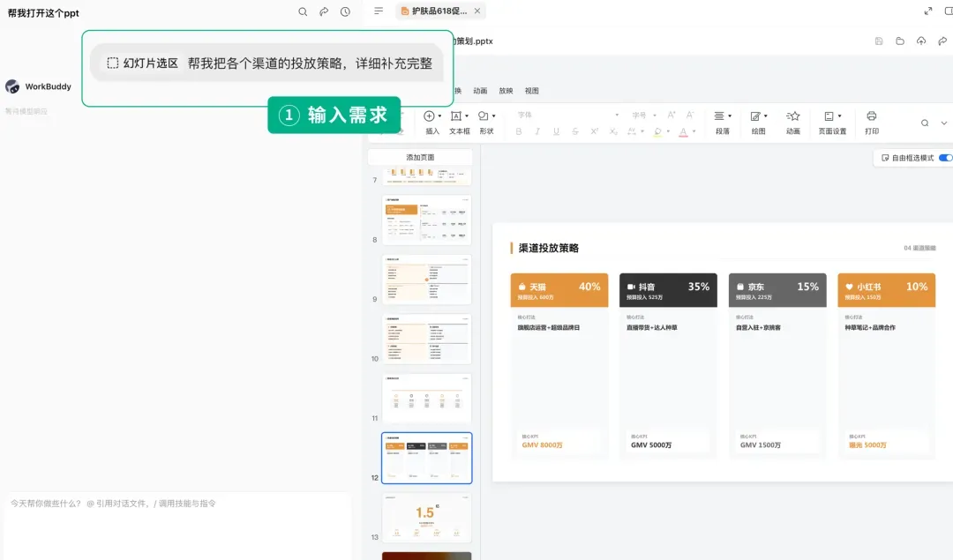Image resolution: width=953 pixels, height=560 pixels.
Task: Switch to the 放映 ribbon tab
Action: 506,91
